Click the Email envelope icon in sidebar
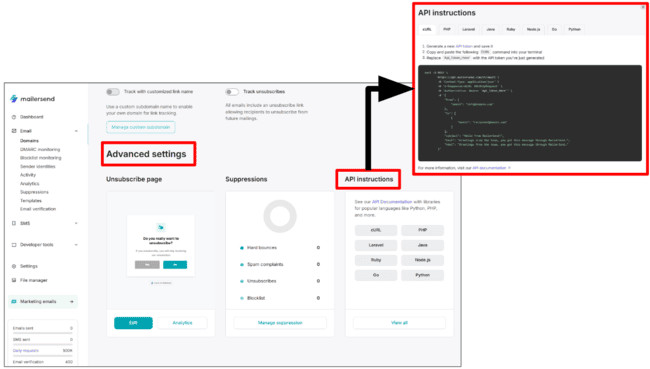 pyautogui.click(x=14, y=131)
